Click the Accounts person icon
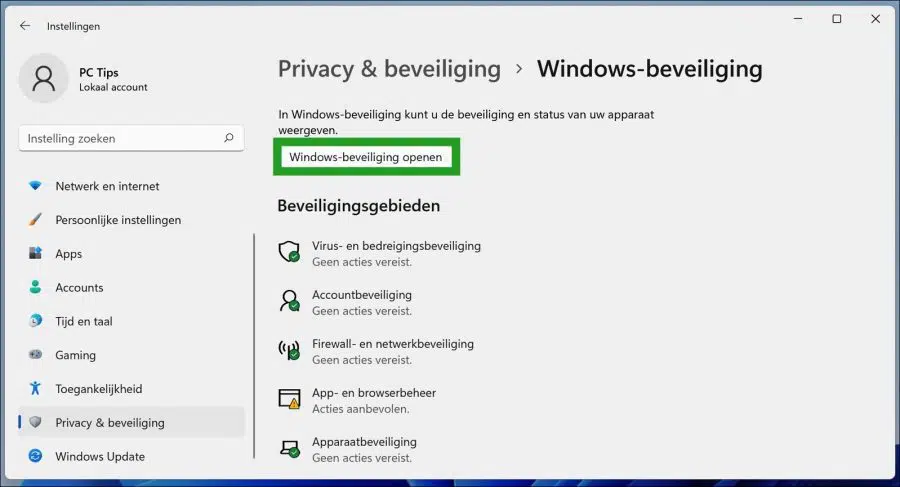The width and height of the screenshot is (900, 487). point(35,287)
